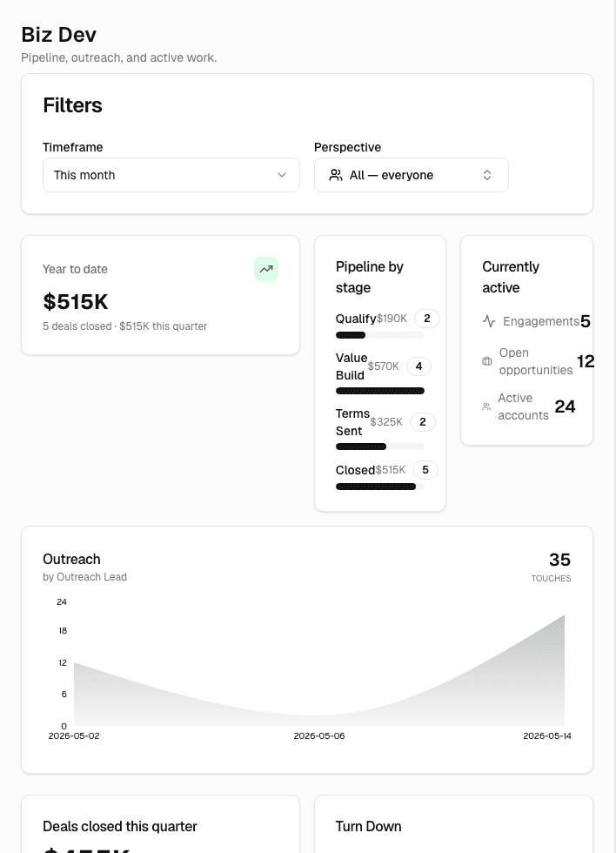Screen dimensions: 616x853
Task: Click the Terms Sent $325K amount
Action: (x=386, y=422)
